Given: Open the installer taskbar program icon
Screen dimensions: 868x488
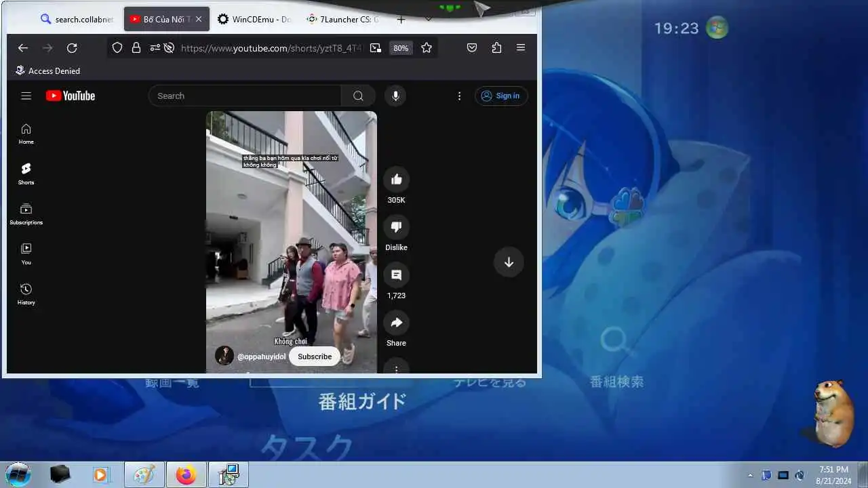Looking at the screenshot, I should click(229, 474).
